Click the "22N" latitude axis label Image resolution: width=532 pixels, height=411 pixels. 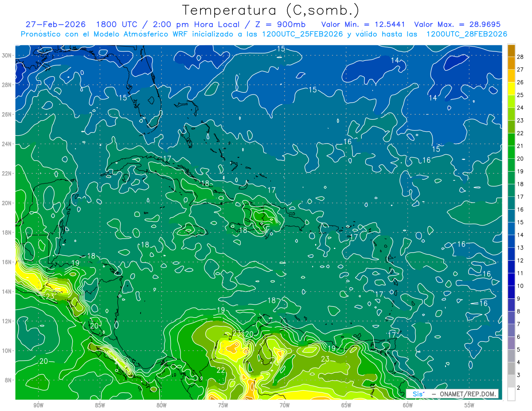click(x=7, y=173)
